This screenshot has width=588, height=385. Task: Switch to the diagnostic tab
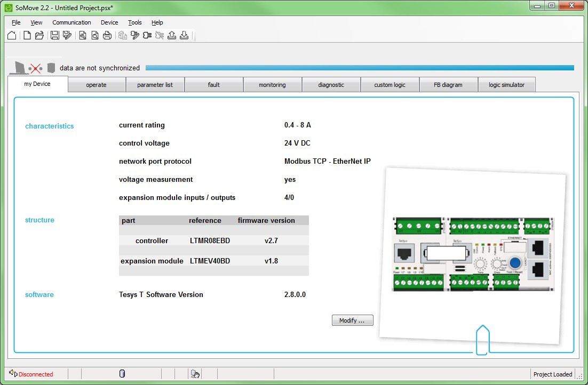click(331, 85)
